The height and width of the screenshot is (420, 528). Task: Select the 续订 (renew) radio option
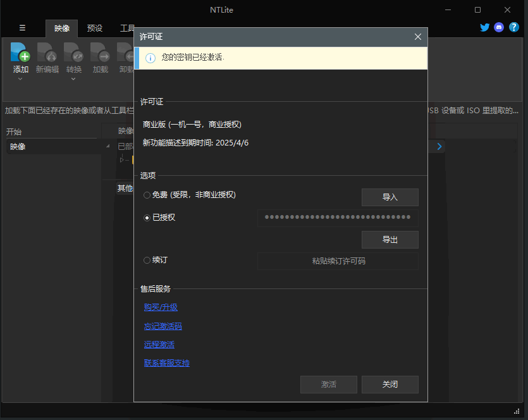click(x=147, y=260)
